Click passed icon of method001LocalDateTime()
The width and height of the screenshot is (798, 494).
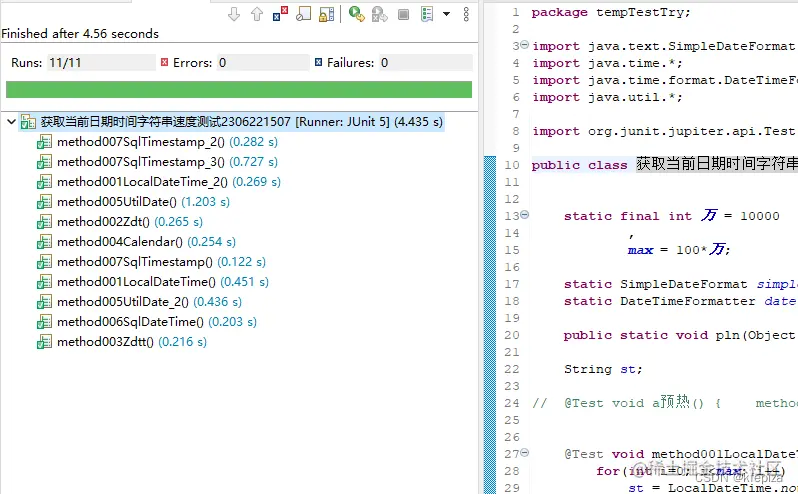coord(44,282)
